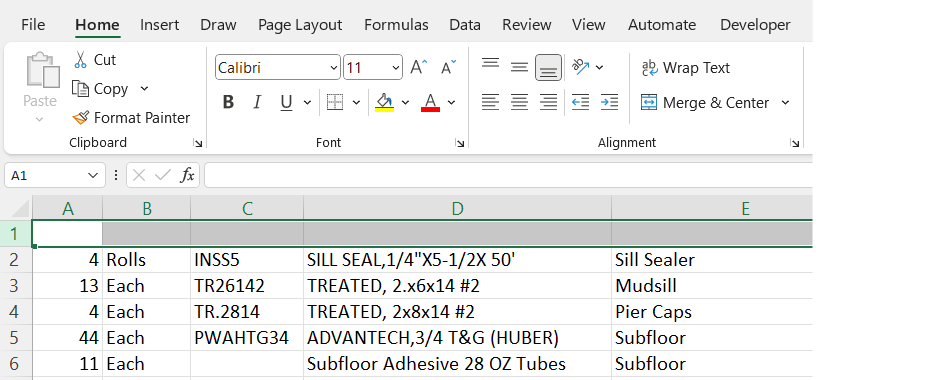The height and width of the screenshot is (380, 943).
Task: Expand the Merge & Center dropdown arrow
Action: [785, 103]
